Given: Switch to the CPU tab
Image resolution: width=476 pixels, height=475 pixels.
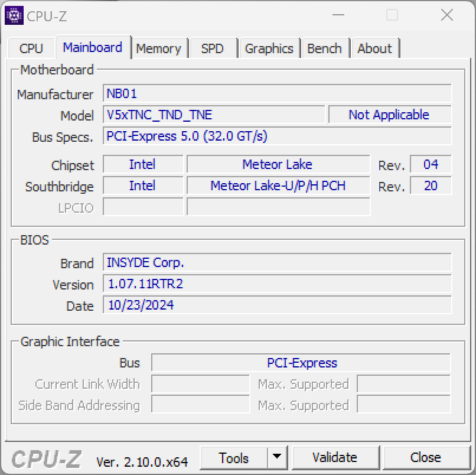Looking at the screenshot, I should [x=31, y=48].
